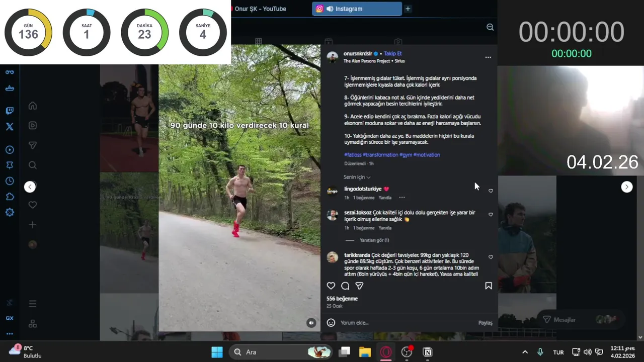Screen dimensions: 644x362
Task: Click in 'Yorum ekle...' comment field
Action: pos(407,323)
